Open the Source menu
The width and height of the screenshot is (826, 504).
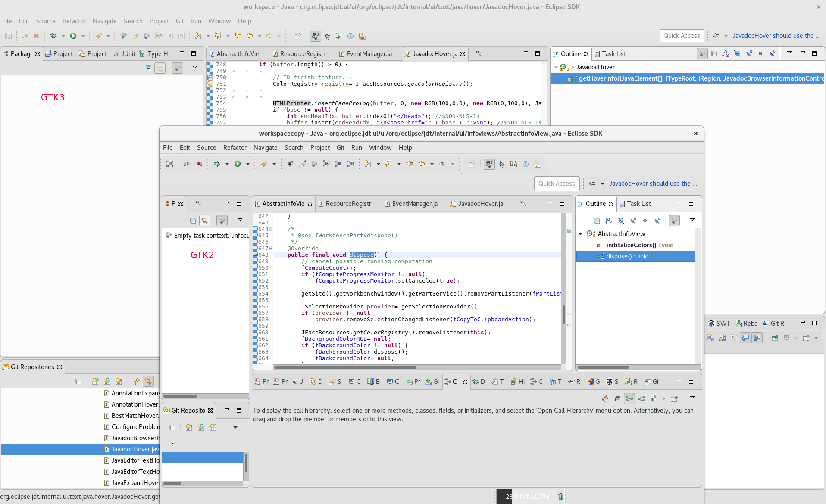coord(207,147)
